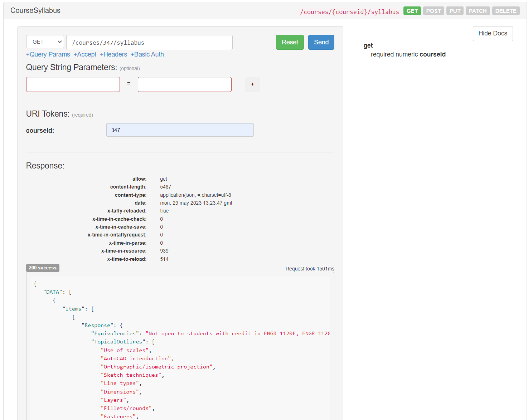Image resolution: width=528 pixels, height=420 pixels.
Task: Choose the PATCH method badge
Action: point(478,11)
